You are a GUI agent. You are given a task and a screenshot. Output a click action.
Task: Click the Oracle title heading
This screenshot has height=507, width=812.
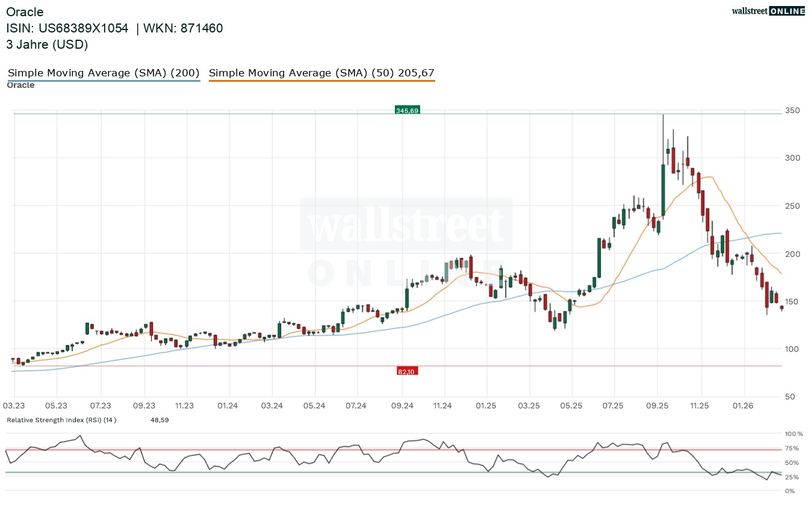pyautogui.click(x=25, y=12)
